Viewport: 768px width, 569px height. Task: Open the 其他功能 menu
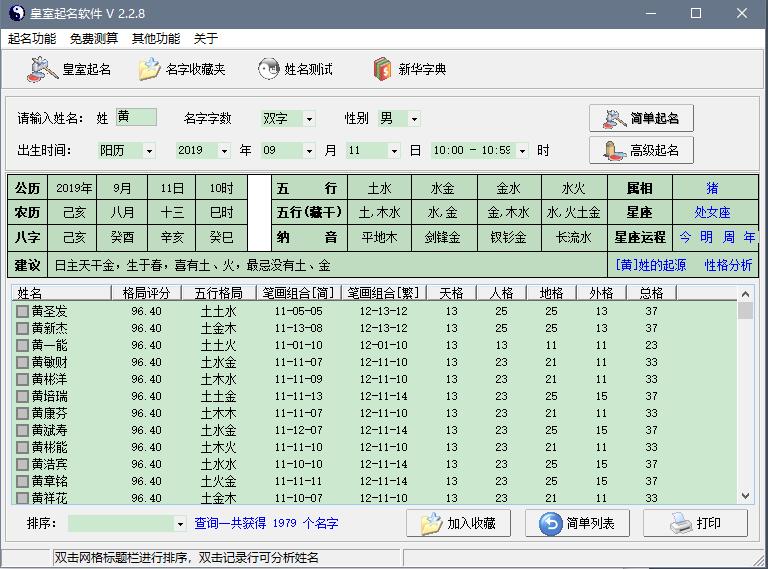point(156,39)
